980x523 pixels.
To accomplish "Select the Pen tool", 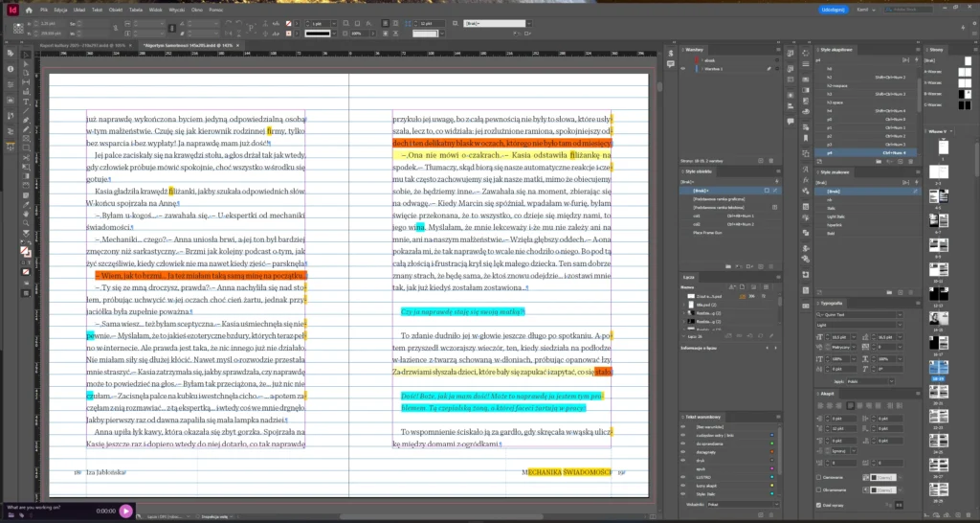I will point(26,120).
